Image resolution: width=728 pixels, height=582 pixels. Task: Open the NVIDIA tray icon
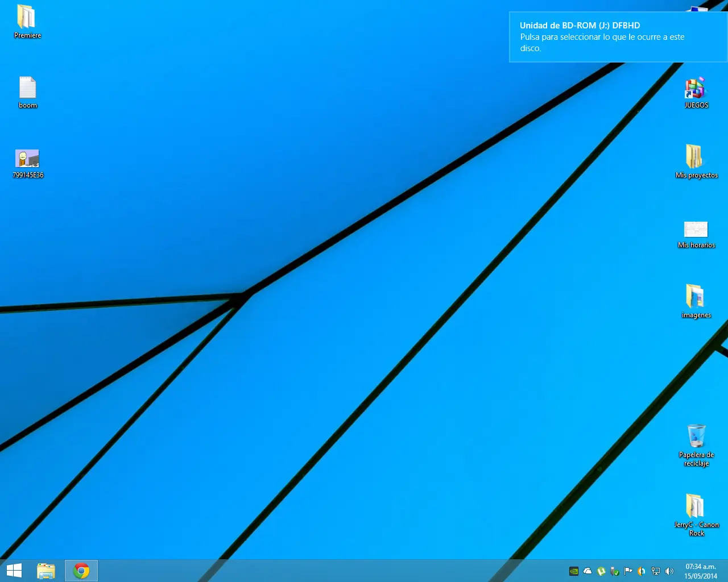pyautogui.click(x=574, y=571)
